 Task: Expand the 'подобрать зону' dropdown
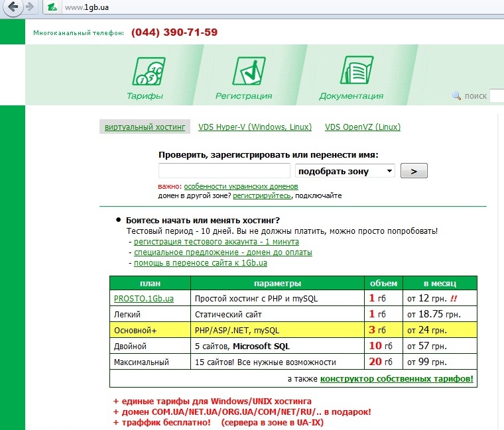(x=345, y=171)
